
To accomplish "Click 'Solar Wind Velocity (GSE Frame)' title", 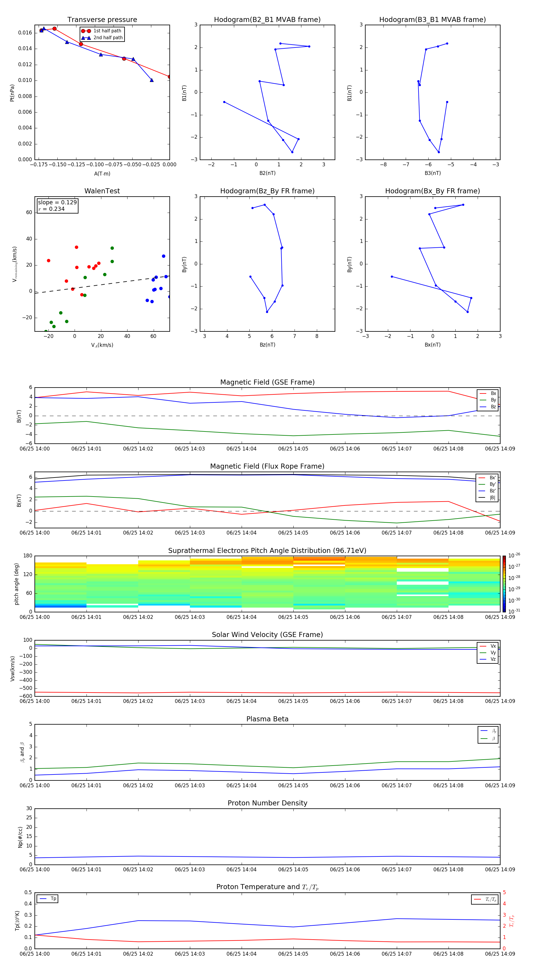I will [x=267, y=635].
